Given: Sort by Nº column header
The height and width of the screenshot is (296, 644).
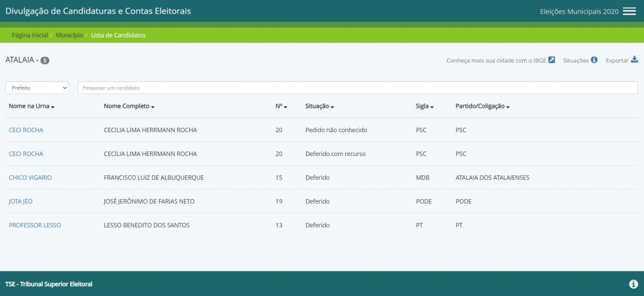Looking at the screenshot, I should (x=281, y=106).
